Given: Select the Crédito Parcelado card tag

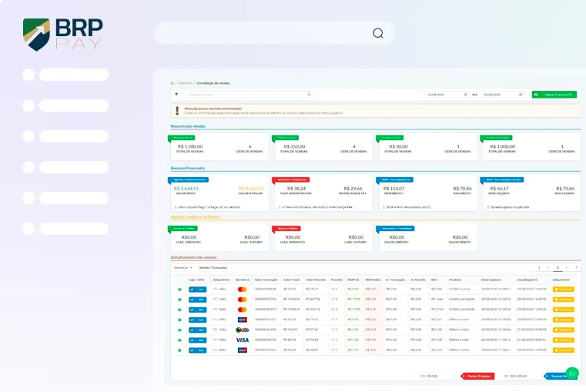Looking at the screenshot, I should click(497, 138).
